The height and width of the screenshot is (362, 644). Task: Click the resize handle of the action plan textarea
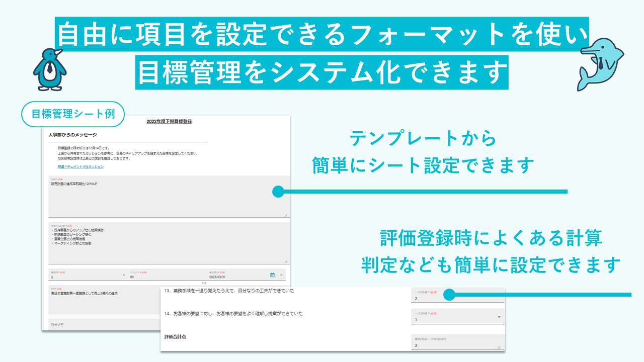[x=286, y=261]
